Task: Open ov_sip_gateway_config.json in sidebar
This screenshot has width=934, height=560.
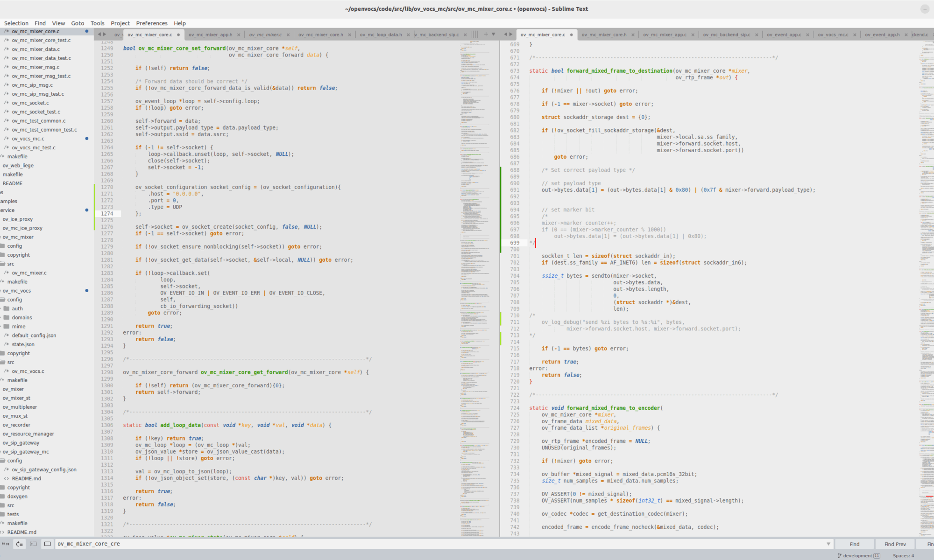Action: click(44, 469)
